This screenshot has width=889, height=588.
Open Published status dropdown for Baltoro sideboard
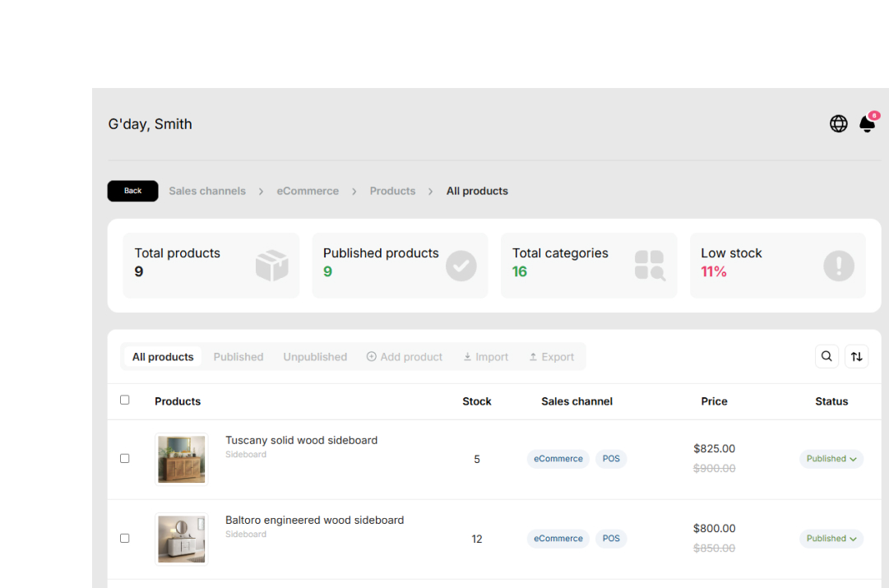pyautogui.click(x=831, y=539)
